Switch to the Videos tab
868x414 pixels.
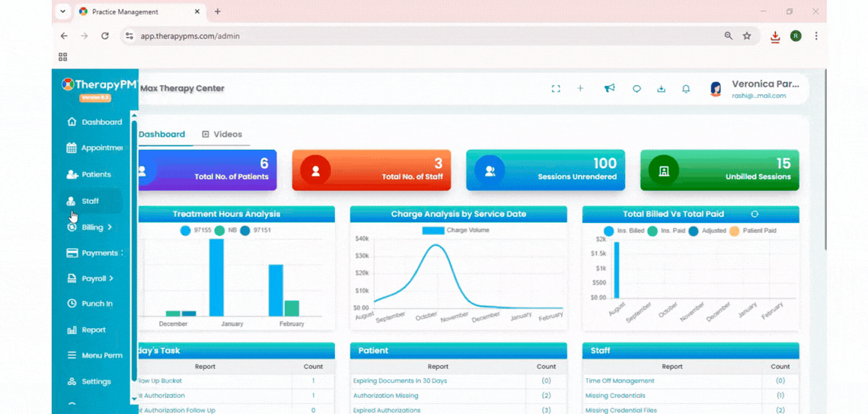[222, 134]
